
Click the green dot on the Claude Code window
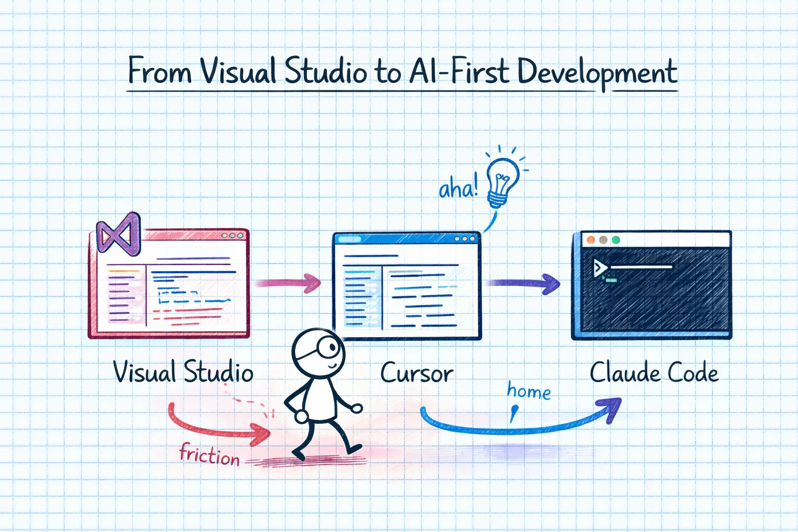point(615,240)
